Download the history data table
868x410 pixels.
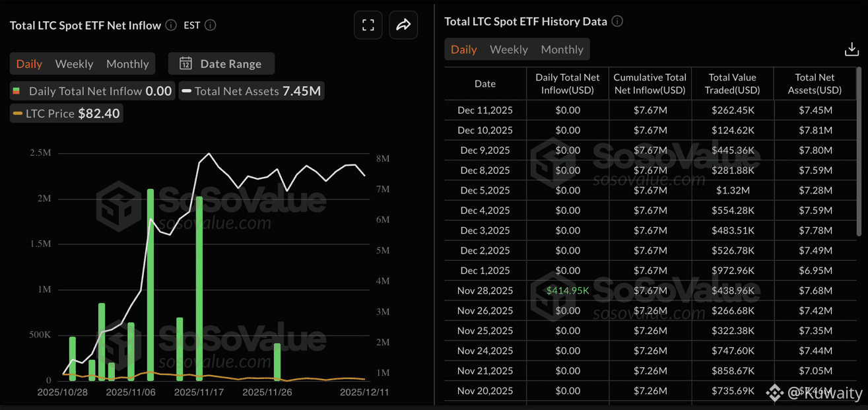(x=851, y=50)
